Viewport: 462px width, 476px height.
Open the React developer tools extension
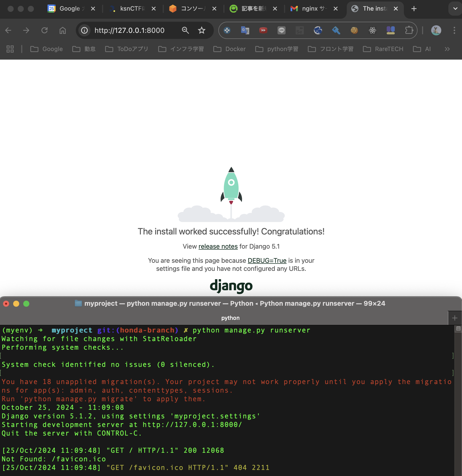373,31
